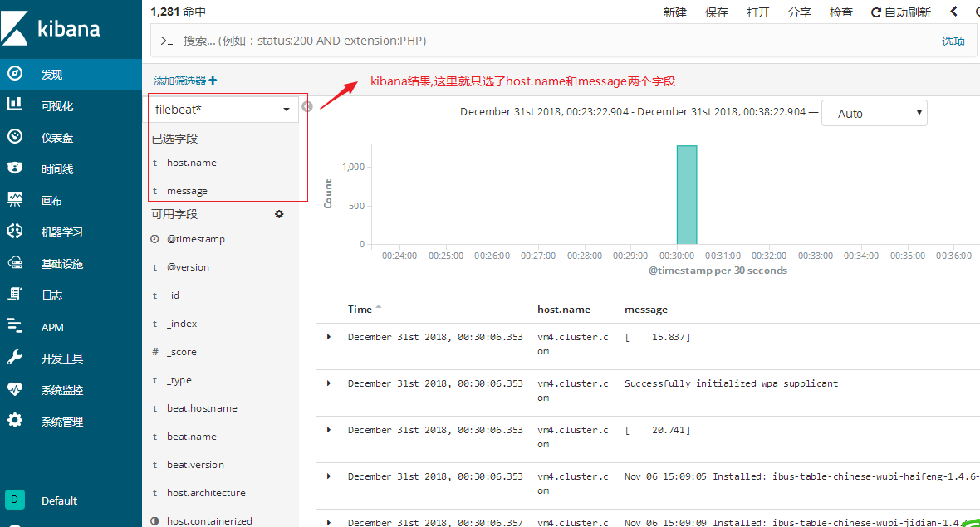Open the Logs (日志) icon

coord(15,295)
